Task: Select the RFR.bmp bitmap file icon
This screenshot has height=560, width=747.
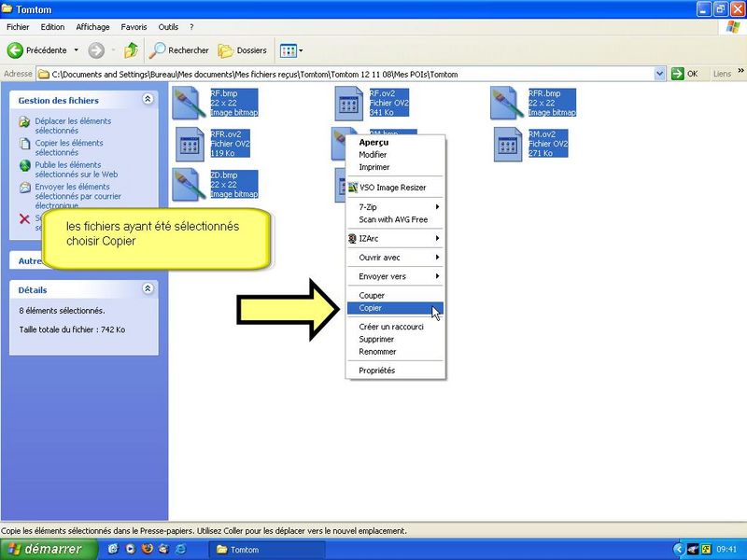Action: (x=507, y=103)
